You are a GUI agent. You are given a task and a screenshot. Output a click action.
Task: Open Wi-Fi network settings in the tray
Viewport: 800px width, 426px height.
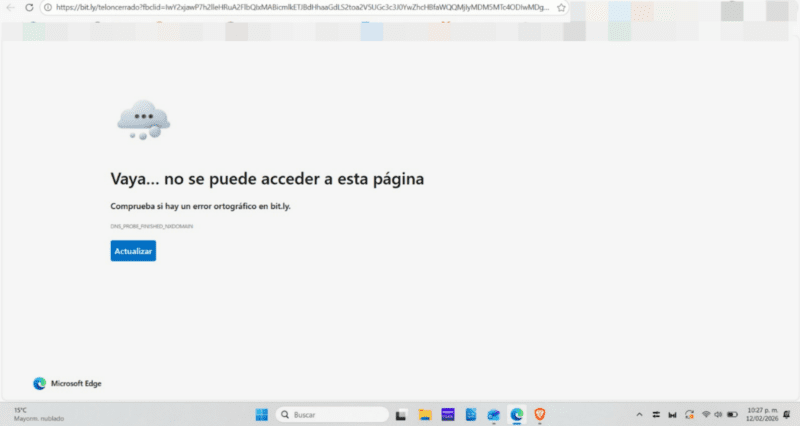pyautogui.click(x=705, y=414)
